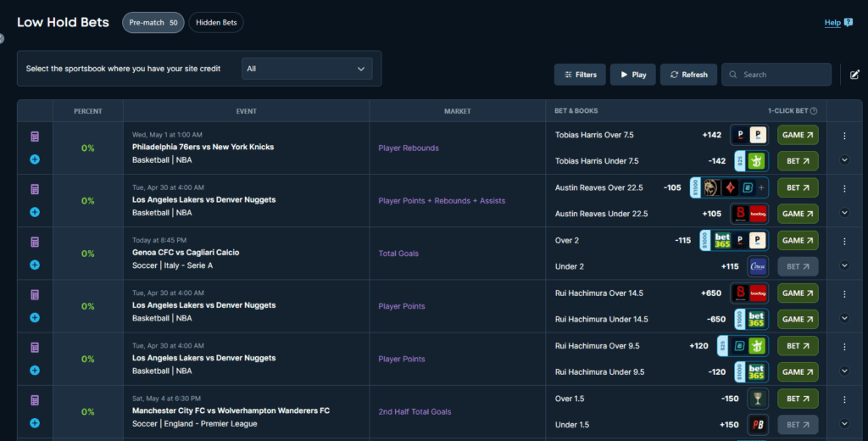Click GAME button for Tobias Harris Over 7.5
868x441 pixels.
tap(798, 135)
